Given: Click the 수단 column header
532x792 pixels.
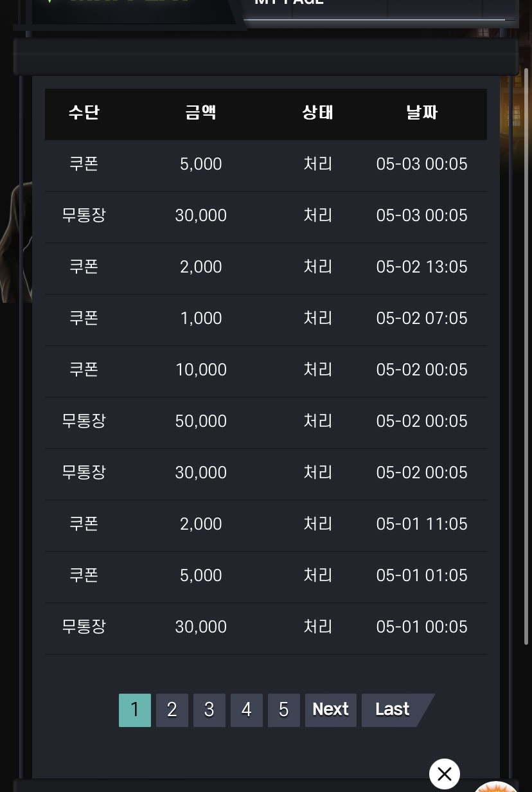Looking at the screenshot, I should (84, 113).
